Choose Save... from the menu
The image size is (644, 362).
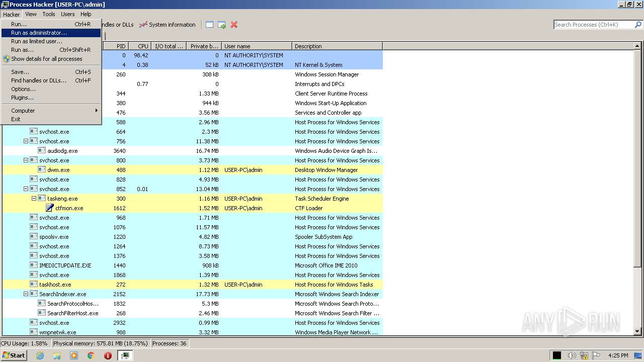tap(51, 72)
